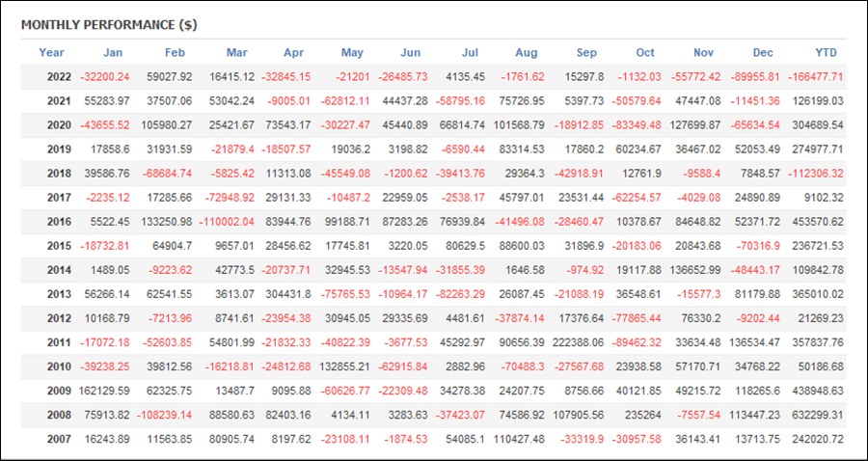Click the Oct column header

645,53
